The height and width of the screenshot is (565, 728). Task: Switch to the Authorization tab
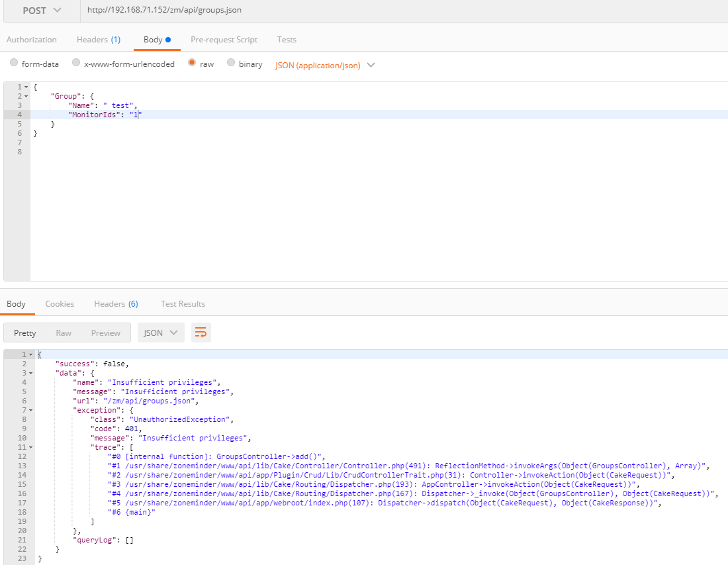tap(31, 39)
